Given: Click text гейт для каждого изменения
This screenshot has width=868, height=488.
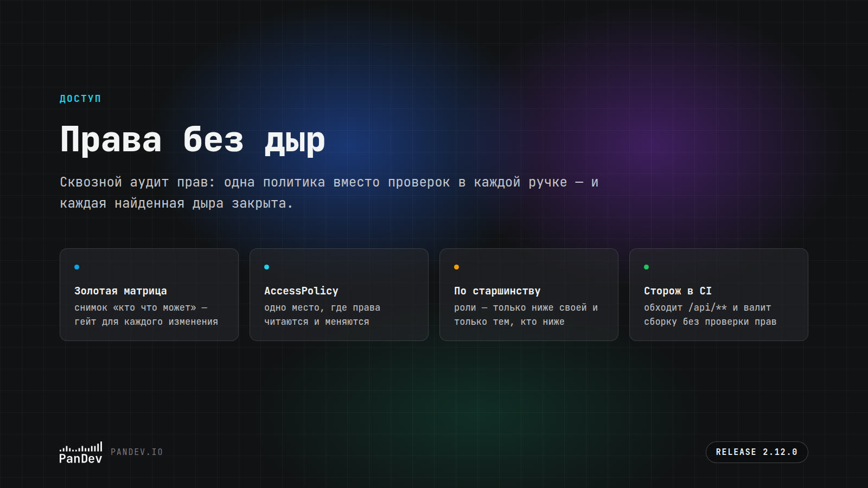Looking at the screenshot, I should coord(146,322).
